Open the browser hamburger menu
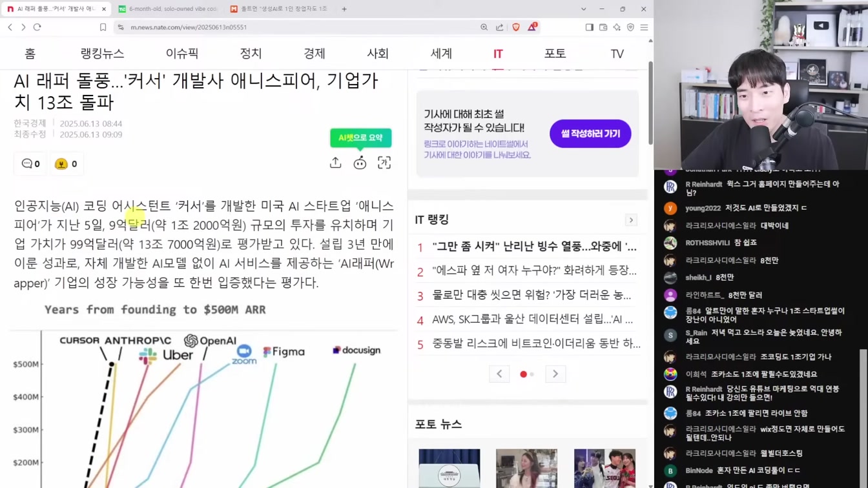The width and height of the screenshot is (868, 488). point(644,27)
